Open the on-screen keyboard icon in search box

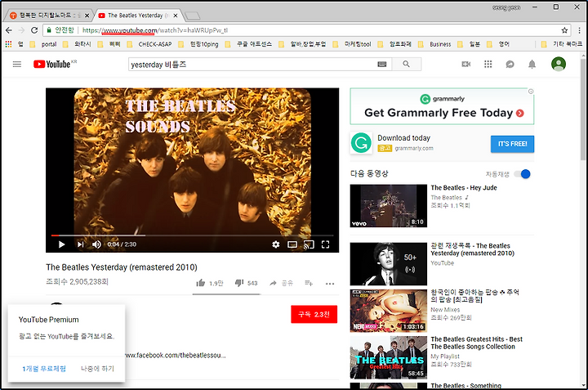pyautogui.click(x=381, y=65)
